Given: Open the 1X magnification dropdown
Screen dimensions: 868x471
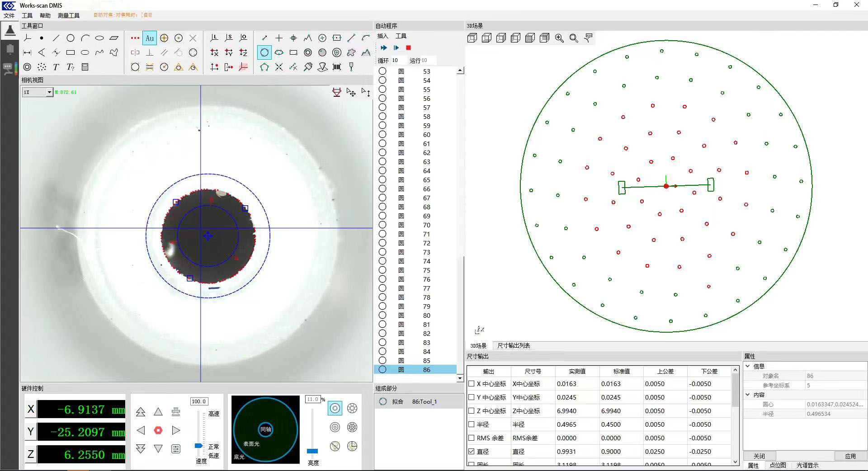Looking at the screenshot, I should coord(49,92).
